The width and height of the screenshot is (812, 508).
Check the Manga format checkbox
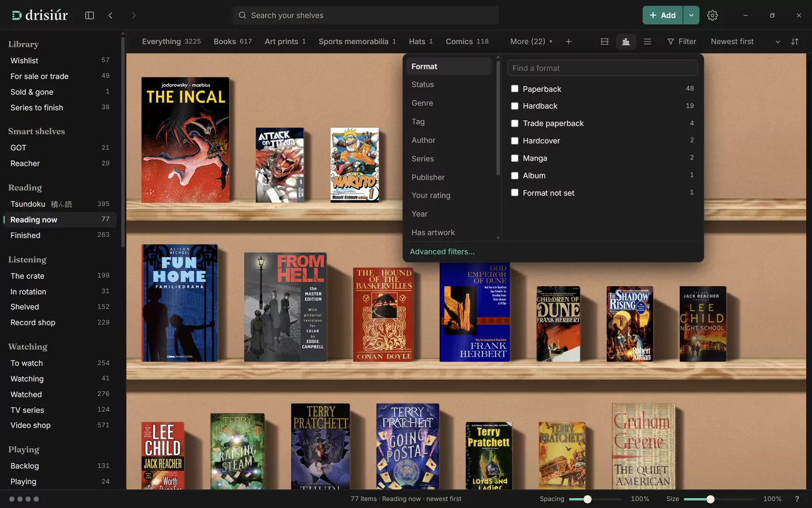point(514,158)
